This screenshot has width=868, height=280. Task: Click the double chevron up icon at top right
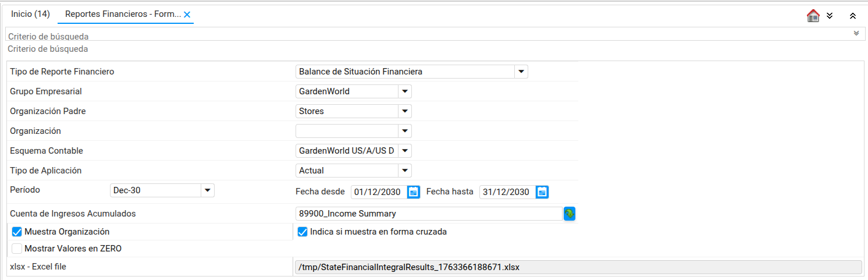pos(853,16)
